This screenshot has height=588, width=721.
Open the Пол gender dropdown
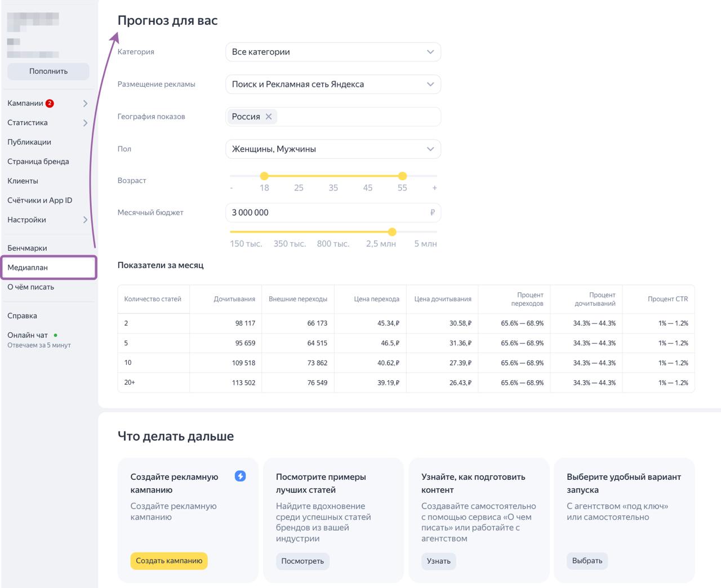pos(333,149)
